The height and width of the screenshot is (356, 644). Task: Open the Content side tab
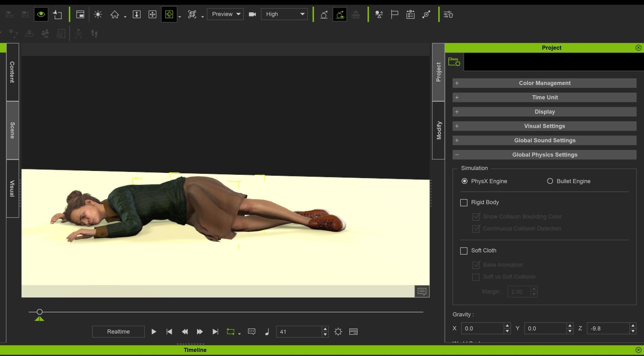[x=13, y=72]
